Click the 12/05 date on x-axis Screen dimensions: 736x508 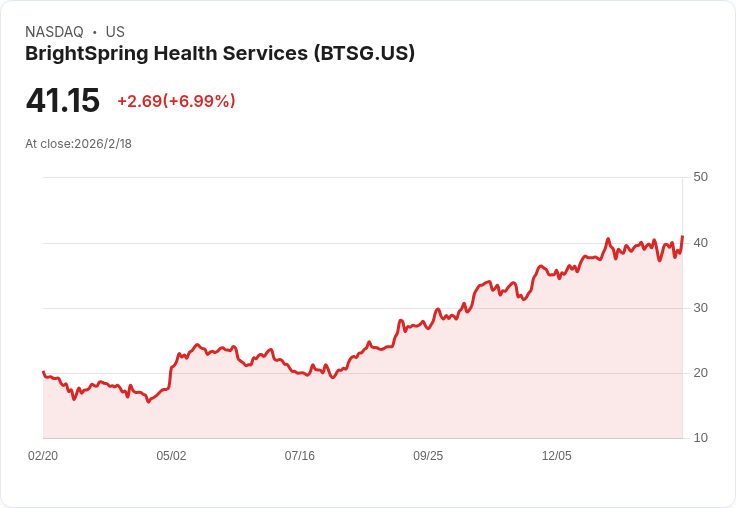[x=557, y=456]
